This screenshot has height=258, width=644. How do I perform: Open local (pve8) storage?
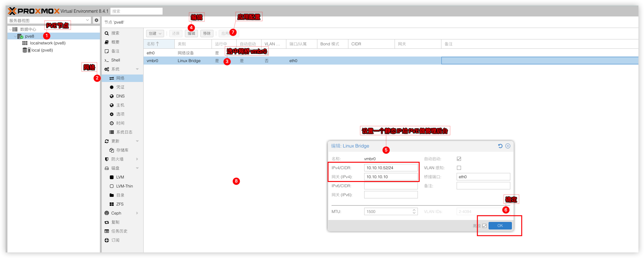click(x=42, y=50)
